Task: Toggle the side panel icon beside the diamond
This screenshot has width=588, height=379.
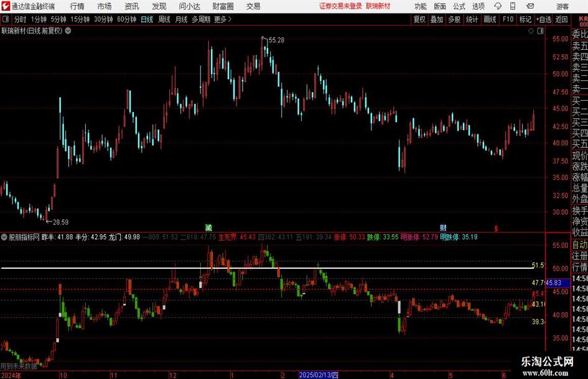Action: [x=540, y=31]
